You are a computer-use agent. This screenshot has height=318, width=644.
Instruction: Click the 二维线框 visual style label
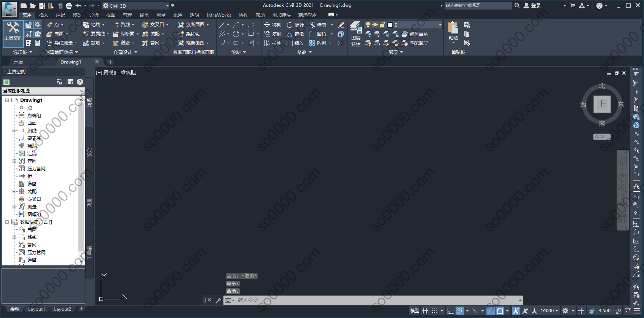click(x=126, y=72)
